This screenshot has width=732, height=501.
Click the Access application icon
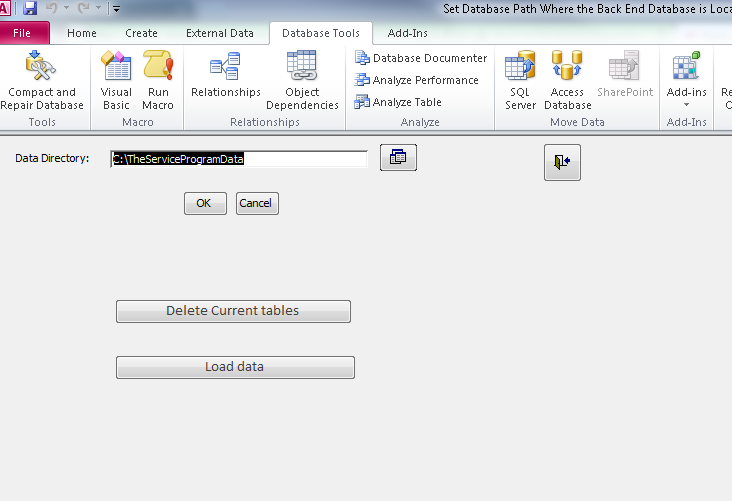[x=4, y=8]
